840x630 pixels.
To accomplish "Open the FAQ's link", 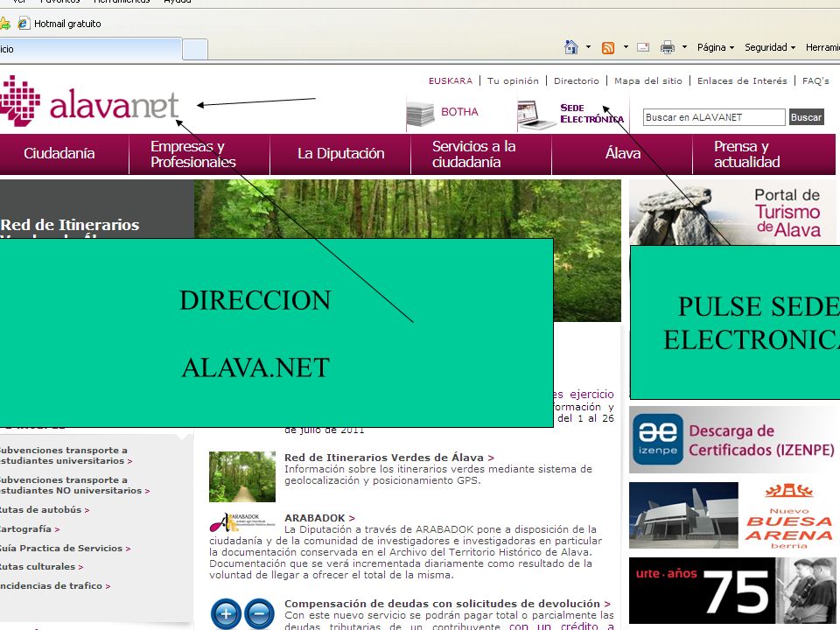I will [x=815, y=80].
